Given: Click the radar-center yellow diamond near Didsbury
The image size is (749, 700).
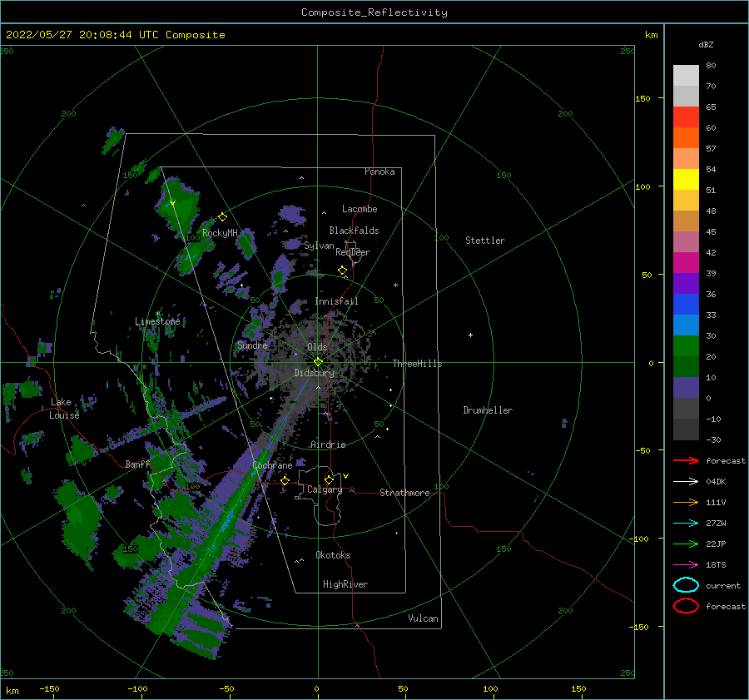Looking at the screenshot, I should [x=318, y=362].
